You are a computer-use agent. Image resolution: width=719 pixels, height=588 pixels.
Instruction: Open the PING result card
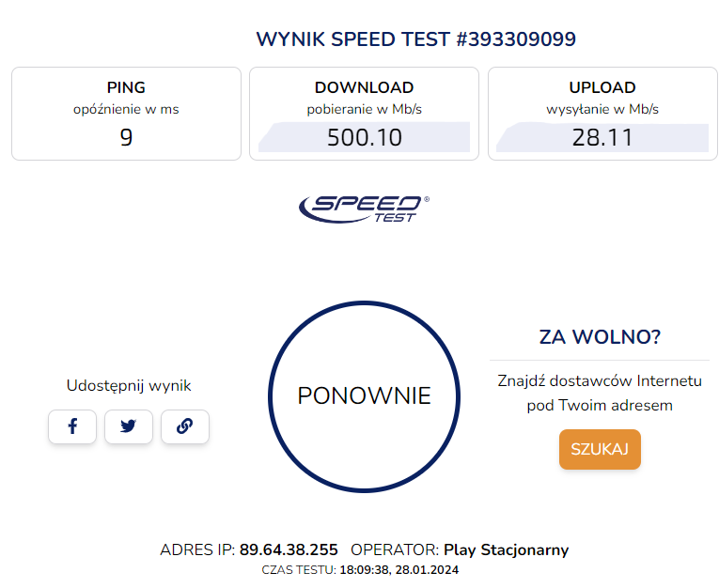click(x=126, y=114)
